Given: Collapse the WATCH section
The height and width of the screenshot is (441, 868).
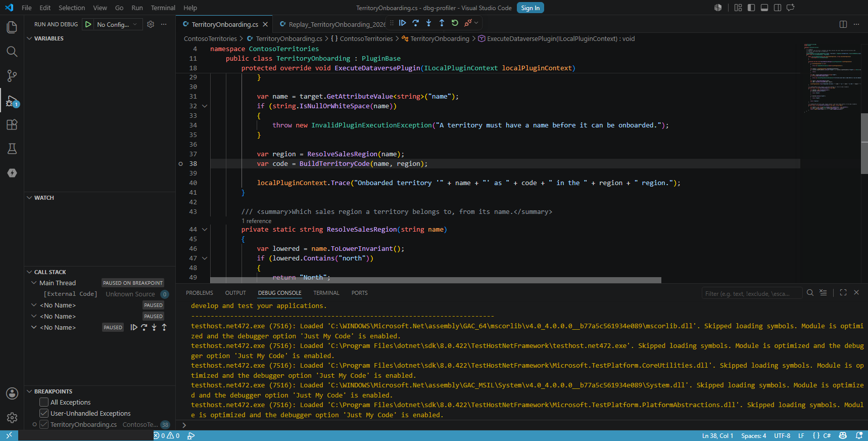Looking at the screenshot, I should pos(29,198).
